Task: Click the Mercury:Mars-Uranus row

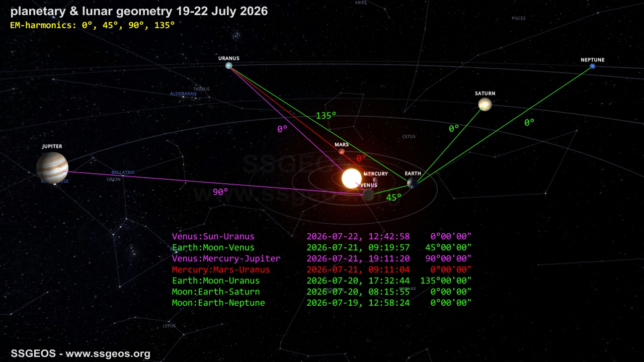Action: [x=322, y=269]
